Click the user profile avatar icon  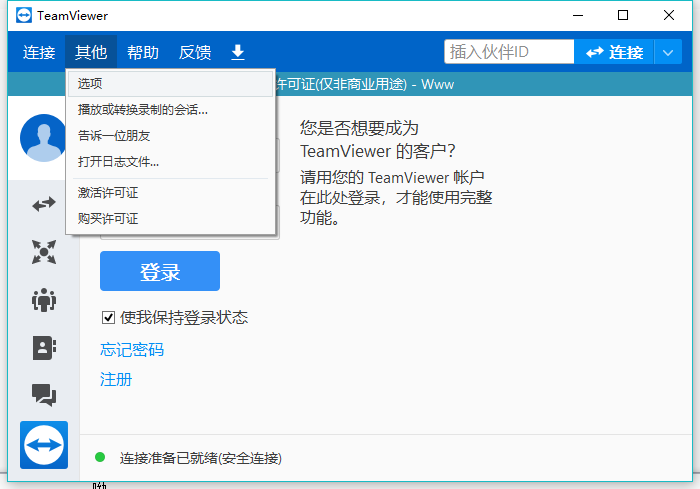coord(43,138)
